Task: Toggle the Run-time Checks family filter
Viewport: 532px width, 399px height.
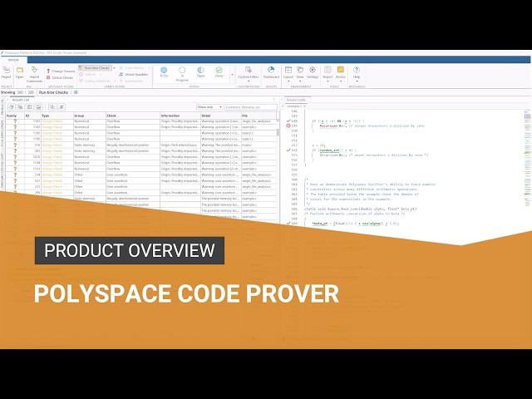Action: click(x=95, y=68)
